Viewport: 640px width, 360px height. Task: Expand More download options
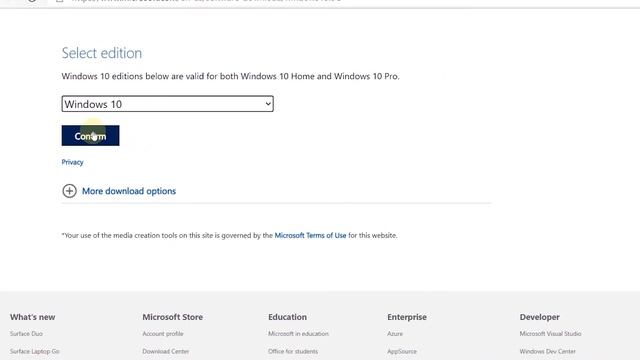pyautogui.click(x=129, y=191)
